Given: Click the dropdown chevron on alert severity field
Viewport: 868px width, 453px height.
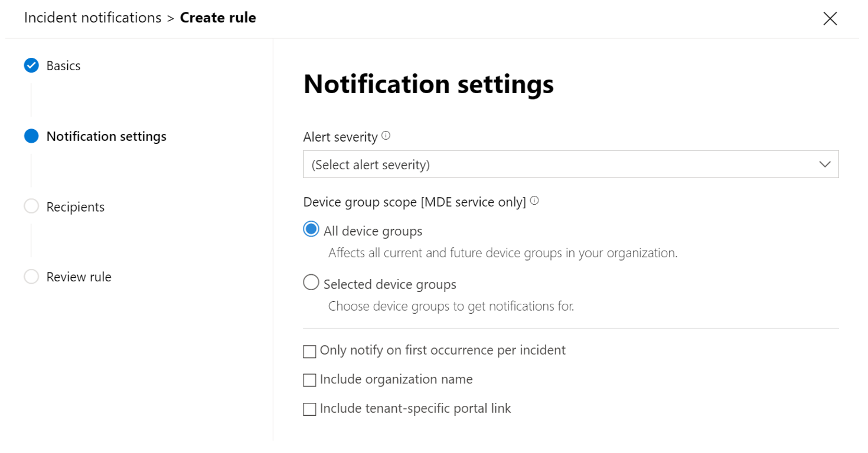Looking at the screenshot, I should coord(824,164).
